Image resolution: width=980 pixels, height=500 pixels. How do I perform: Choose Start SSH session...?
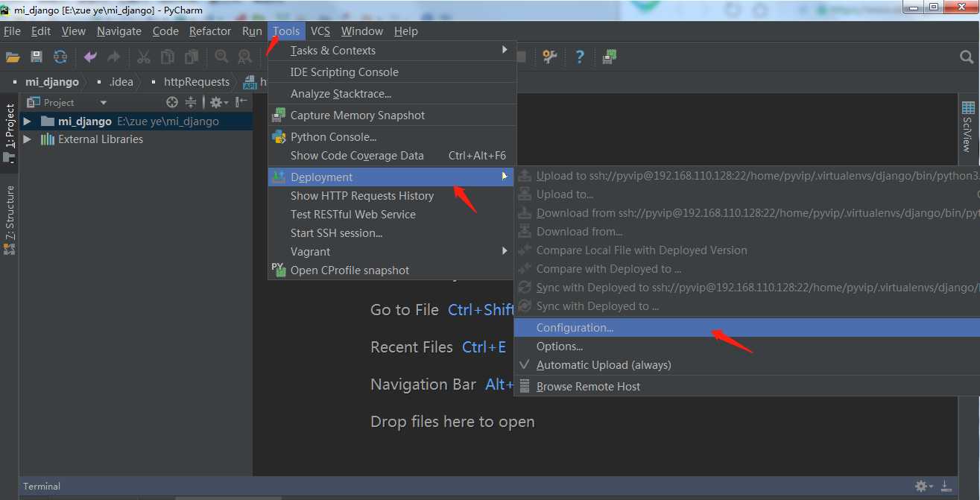[x=392, y=233]
